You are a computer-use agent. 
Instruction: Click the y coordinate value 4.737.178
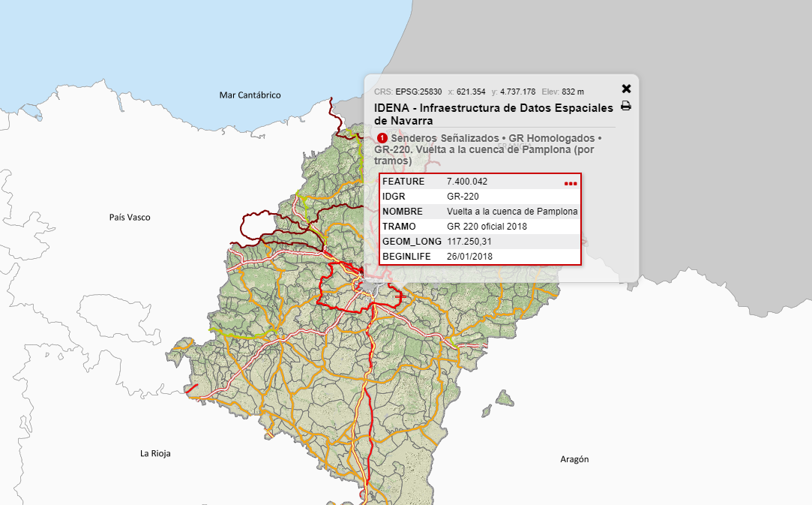(x=517, y=92)
